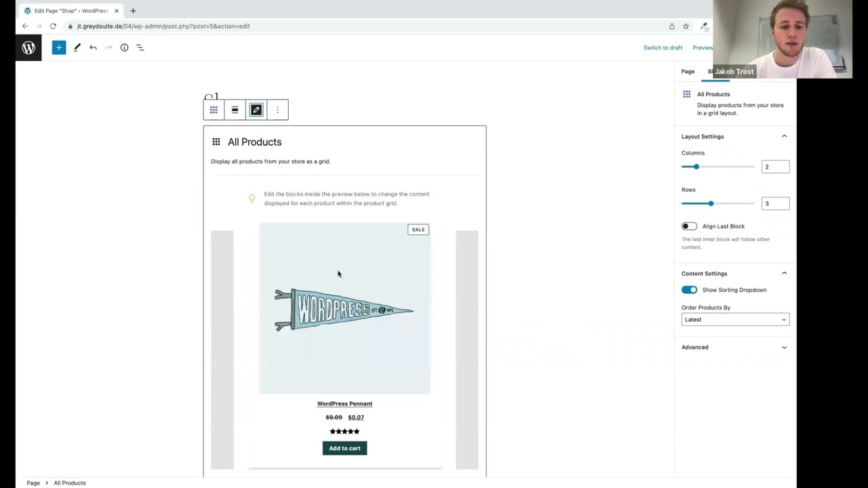The width and height of the screenshot is (868, 488).
Task: Bookmark this page with the star
Action: pyautogui.click(x=686, y=26)
